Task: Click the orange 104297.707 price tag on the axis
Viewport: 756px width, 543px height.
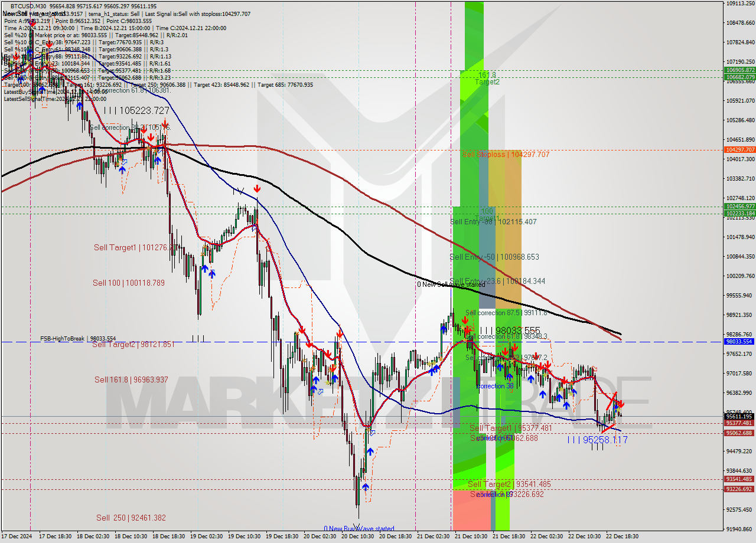Action: click(740, 150)
